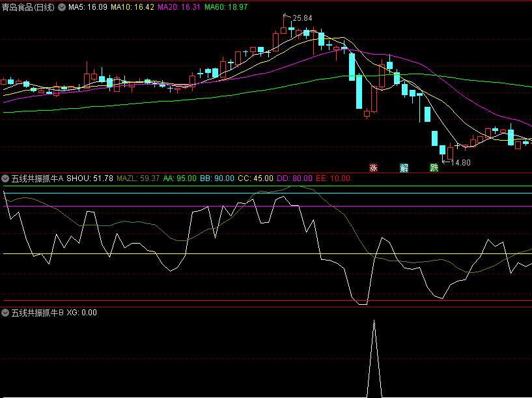Expand the 五线共振抓牛B indicator menu arrow
Viewport: 532px width, 398px height.
(5, 313)
